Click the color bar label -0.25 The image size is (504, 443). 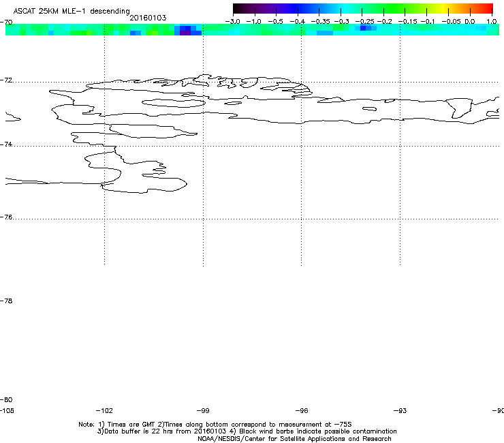click(x=364, y=22)
